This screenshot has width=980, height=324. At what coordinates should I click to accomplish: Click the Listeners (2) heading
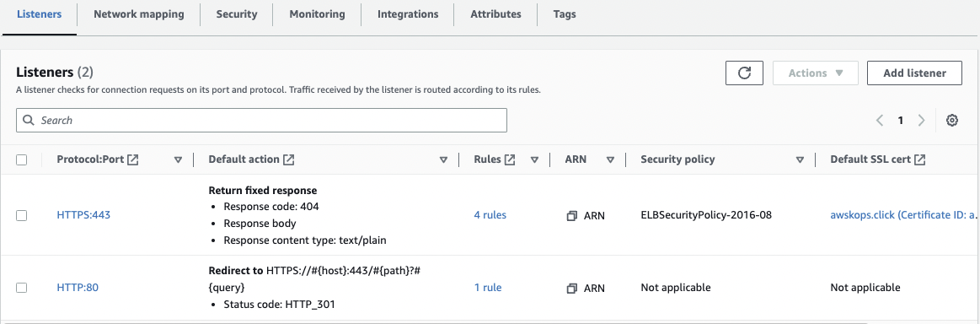pyautogui.click(x=55, y=73)
